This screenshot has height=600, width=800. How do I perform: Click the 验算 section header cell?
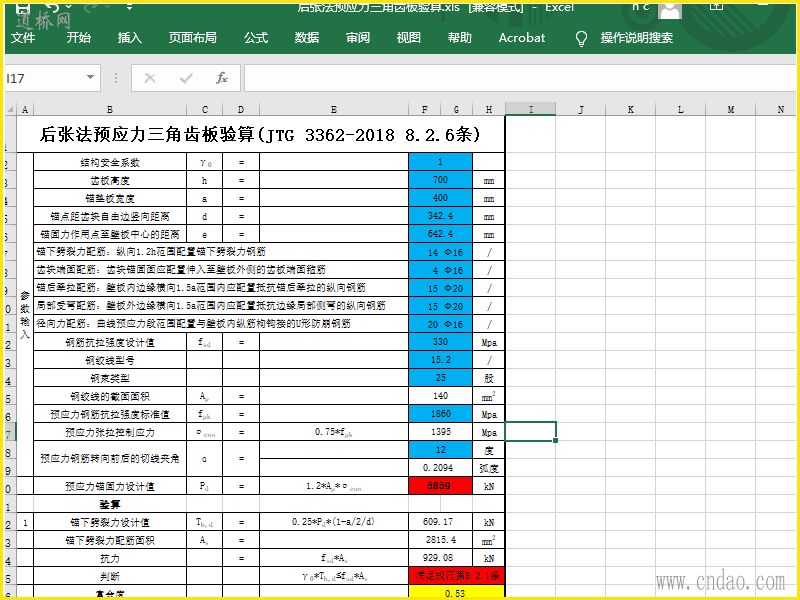click(x=110, y=504)
